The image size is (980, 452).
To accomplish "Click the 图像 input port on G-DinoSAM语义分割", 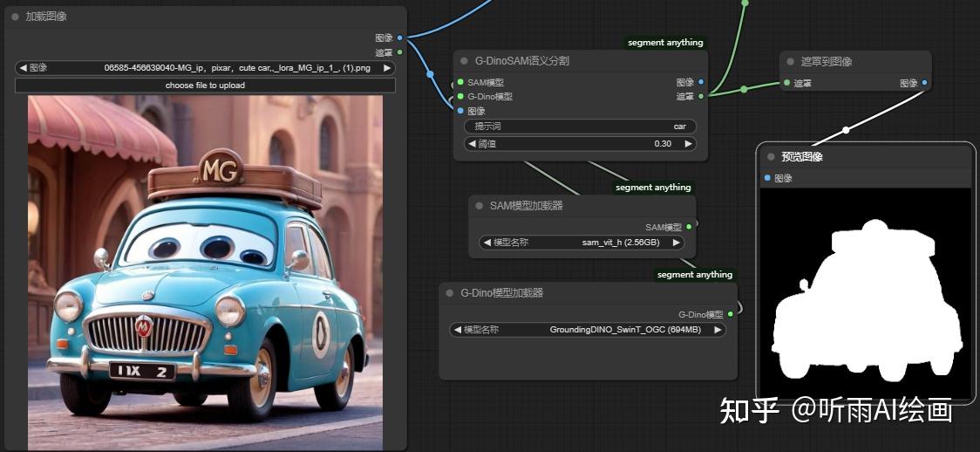I will [460, 111].
